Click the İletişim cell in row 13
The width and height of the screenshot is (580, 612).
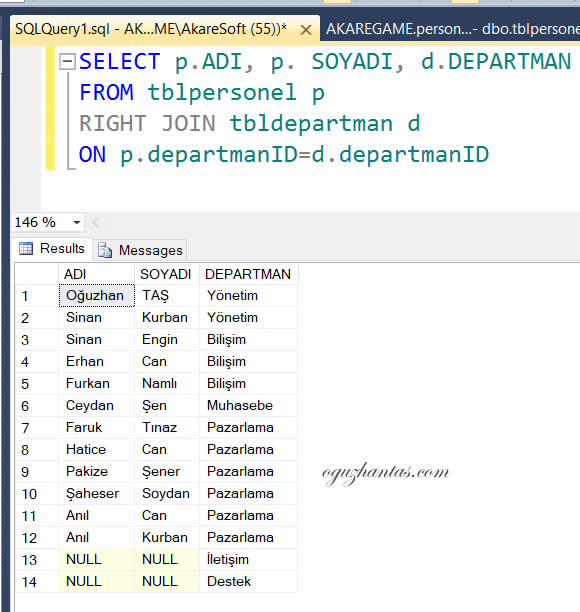248,559
